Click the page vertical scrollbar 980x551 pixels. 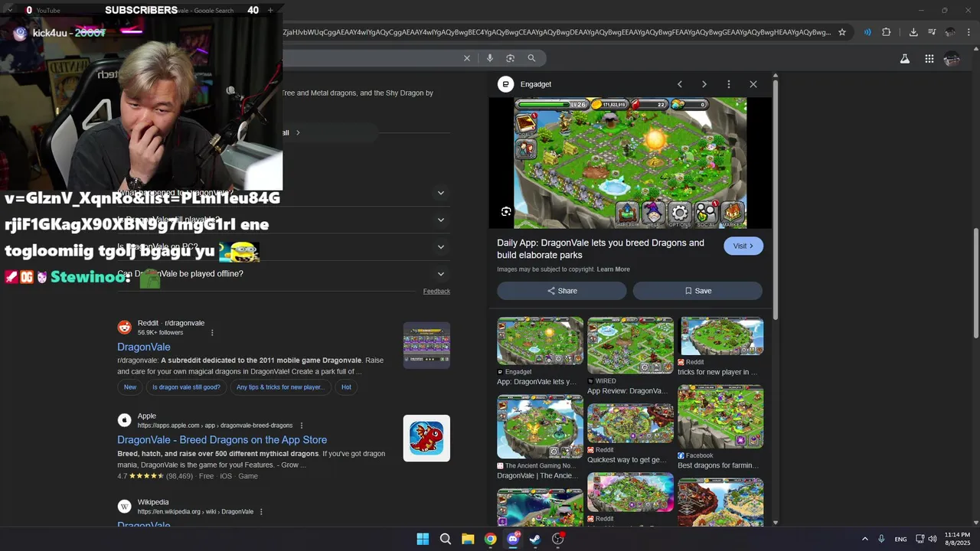point(975,283)
